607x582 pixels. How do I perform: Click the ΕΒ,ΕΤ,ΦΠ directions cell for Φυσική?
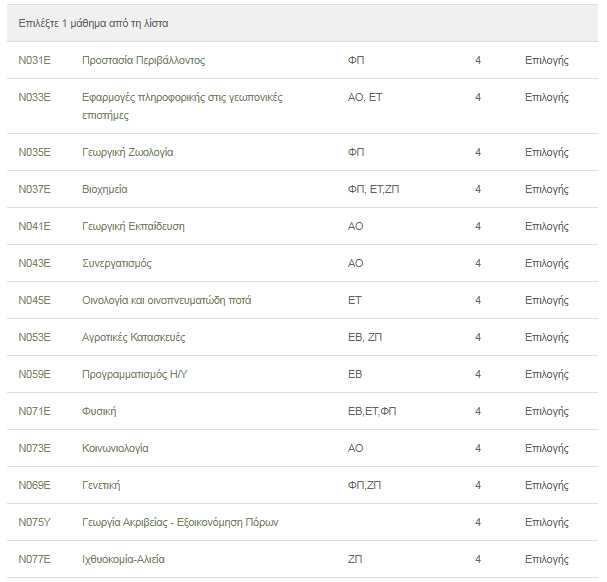click(372, 411)
